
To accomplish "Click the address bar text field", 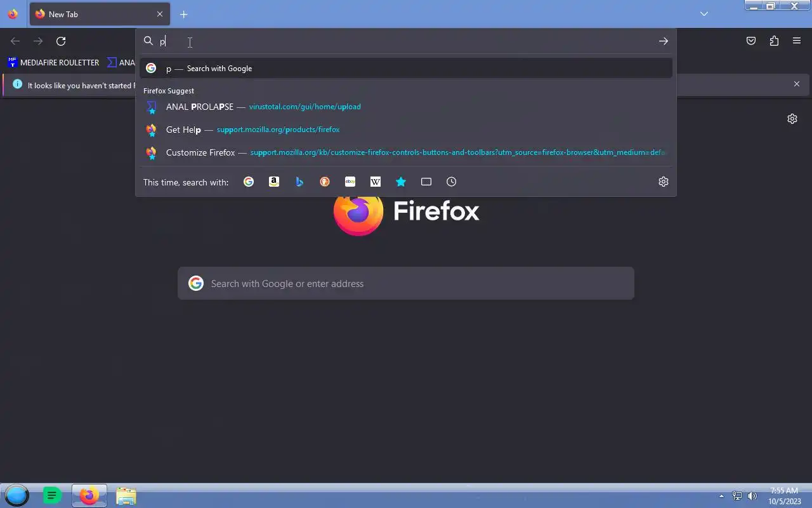I will coord(406,41).
